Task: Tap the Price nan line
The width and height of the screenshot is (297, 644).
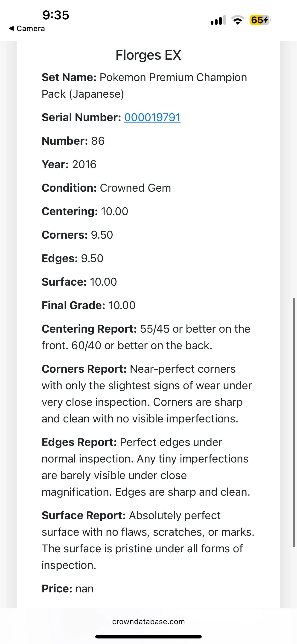Action: tap(67, 588)
